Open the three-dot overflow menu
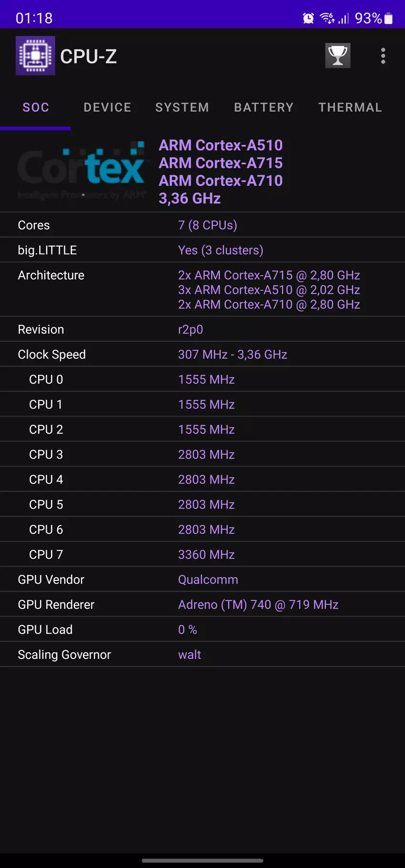Viewport: 405px width, 868px height. (383, 56)
